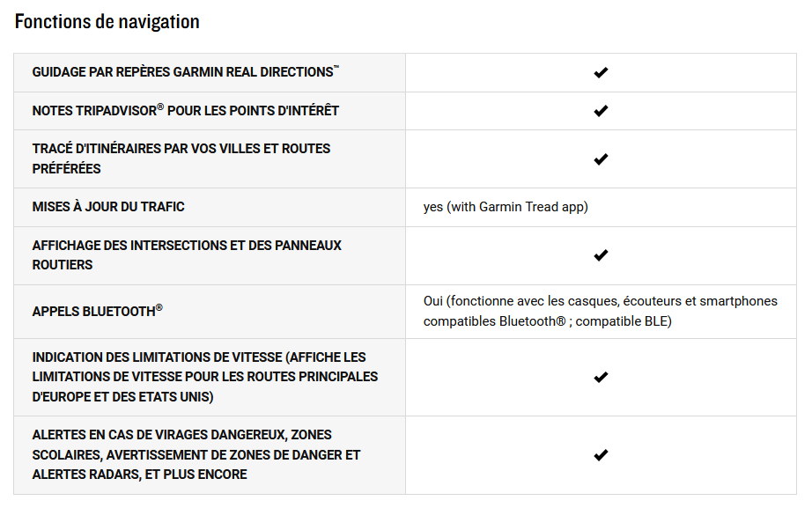Click checkmark for dangerous curve alerts row

(x=601, y=455)
